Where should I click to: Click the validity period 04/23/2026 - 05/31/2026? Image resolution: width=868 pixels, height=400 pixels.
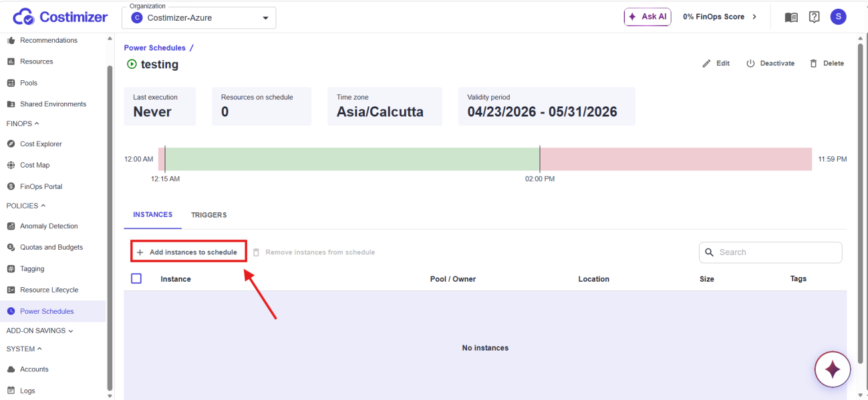[543, 112]
